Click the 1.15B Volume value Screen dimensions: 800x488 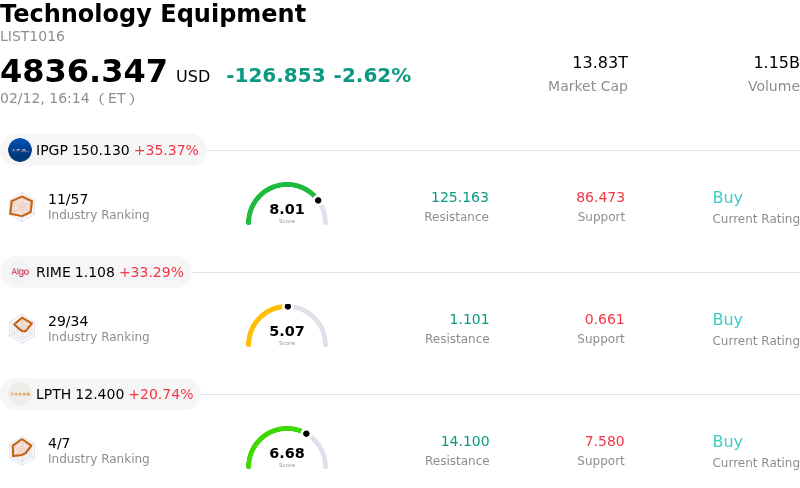(775, 63)
